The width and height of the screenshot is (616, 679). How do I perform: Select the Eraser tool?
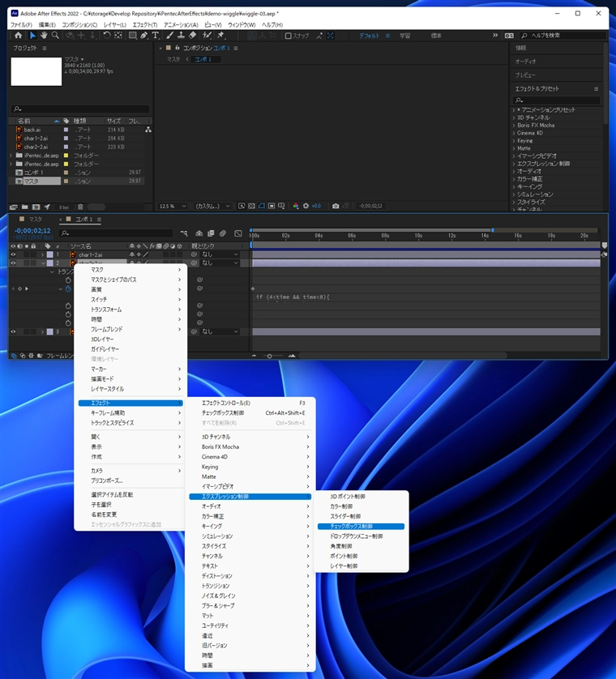coord(193,36)
